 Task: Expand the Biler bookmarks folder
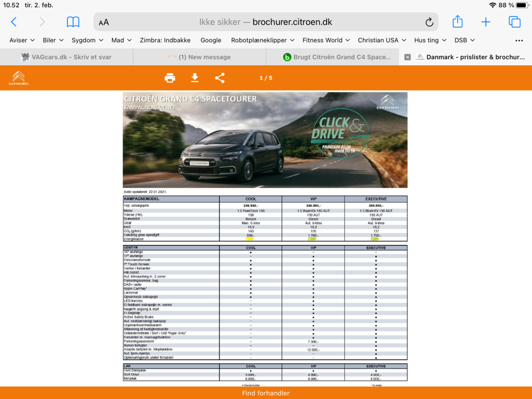(x=53, y=40)
